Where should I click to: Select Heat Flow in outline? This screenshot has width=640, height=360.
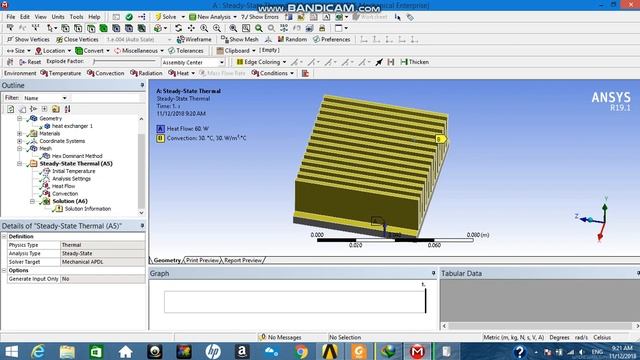(63, 186)
